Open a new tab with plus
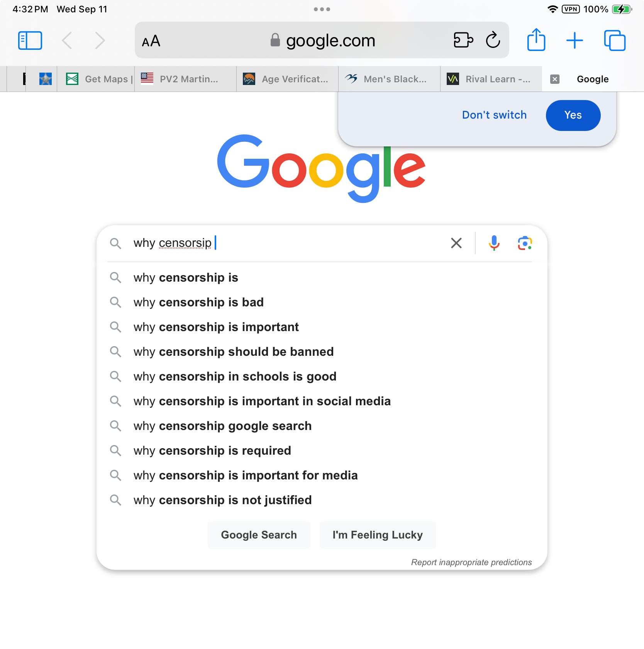 coord(575,41)
